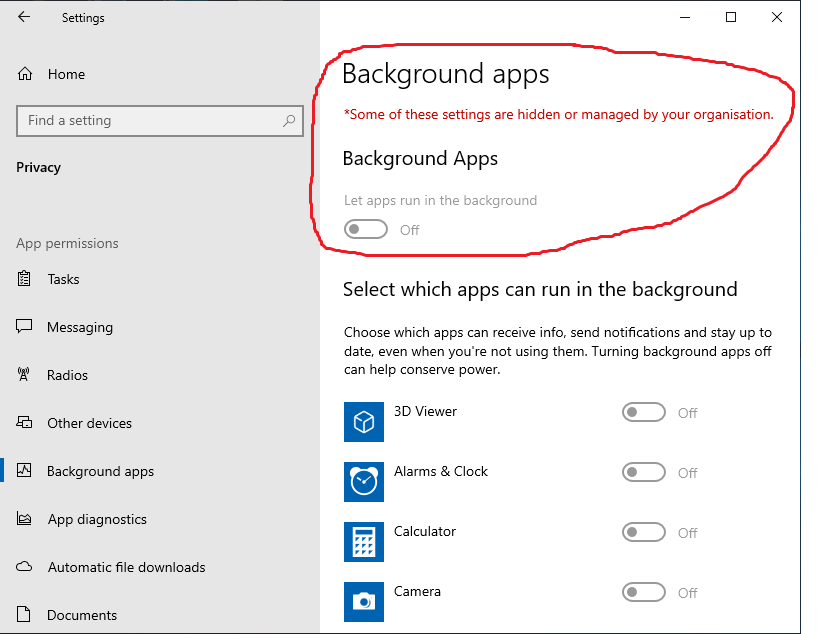Screen dimensions: 819x634
Task: Select the Messaging speech bubble icon
Action: tap(24, 326)
